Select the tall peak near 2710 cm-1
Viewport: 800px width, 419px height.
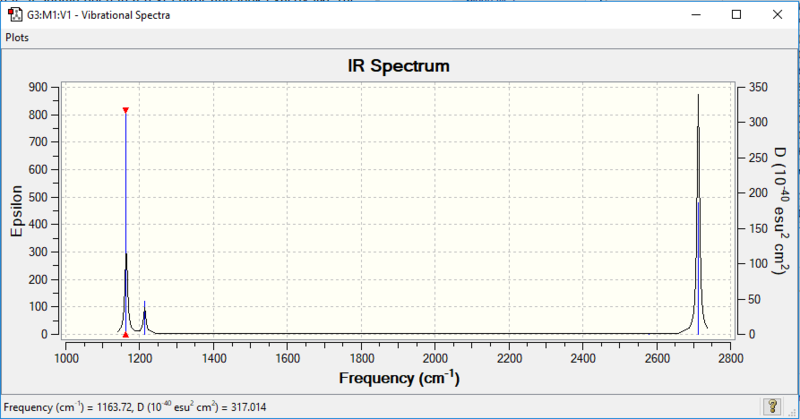698,214
